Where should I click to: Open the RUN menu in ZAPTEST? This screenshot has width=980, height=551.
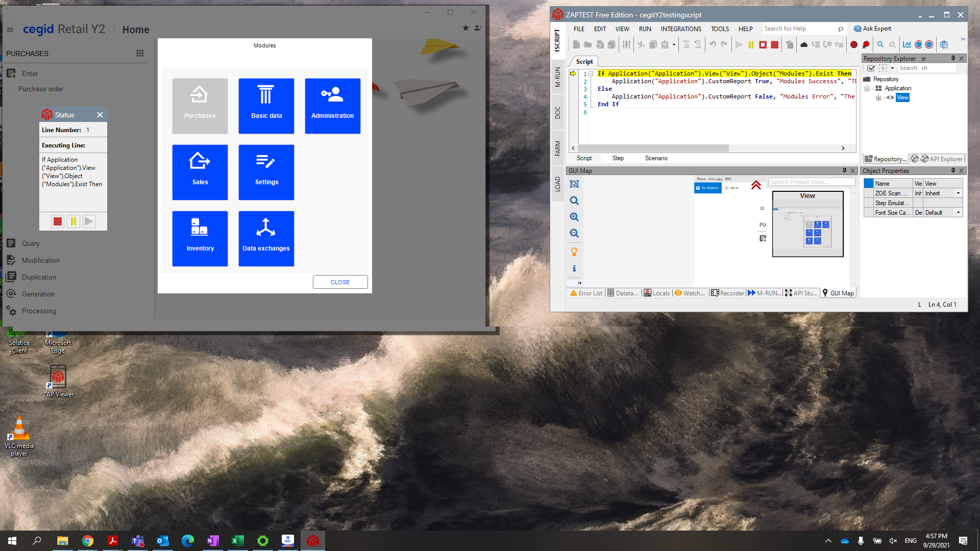tap(645, 29)
